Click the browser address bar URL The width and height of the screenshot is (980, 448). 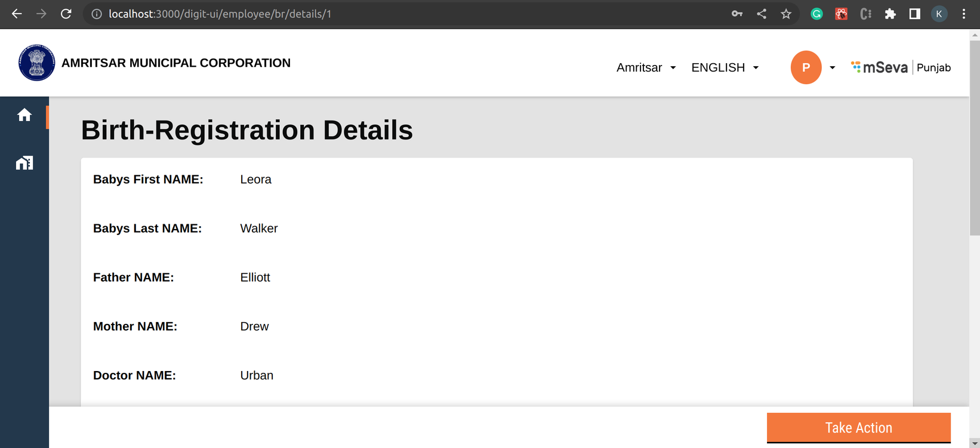(220, 14)
